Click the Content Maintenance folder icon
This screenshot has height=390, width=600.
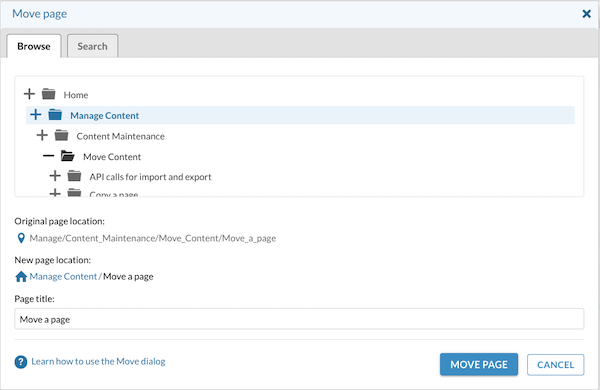(x=61, y=135)
